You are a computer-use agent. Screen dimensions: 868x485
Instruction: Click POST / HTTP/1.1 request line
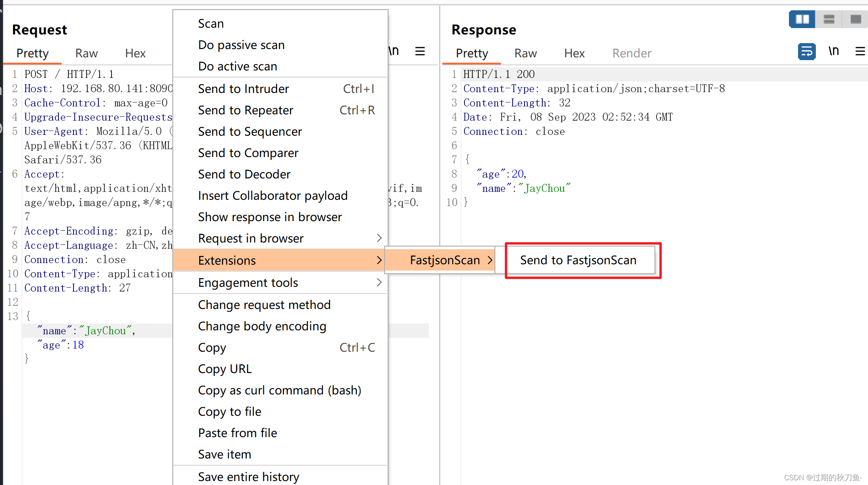[69, 74]
